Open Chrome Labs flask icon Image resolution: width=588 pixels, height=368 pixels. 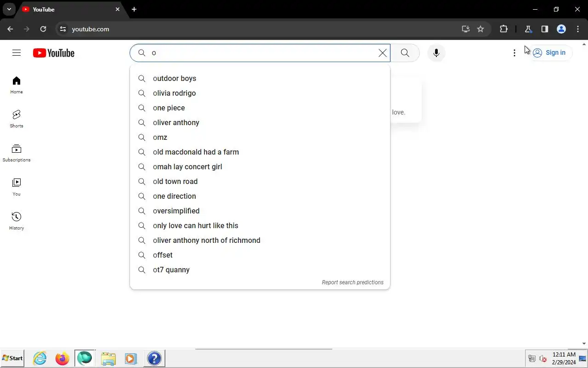tap(528, 29)
